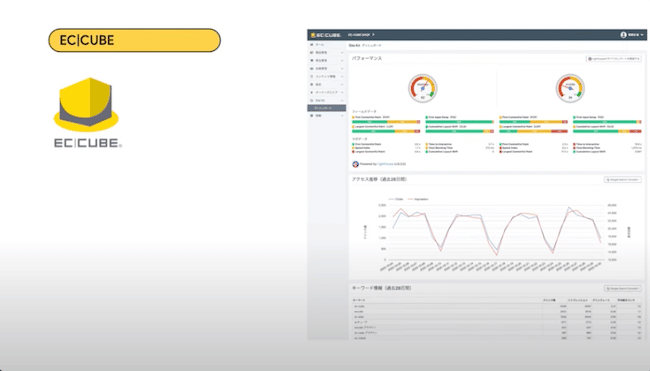The width and height of the screenshot is (650, 371).
Task: Click the desktop performance gauge
Action: click(422, 88)
